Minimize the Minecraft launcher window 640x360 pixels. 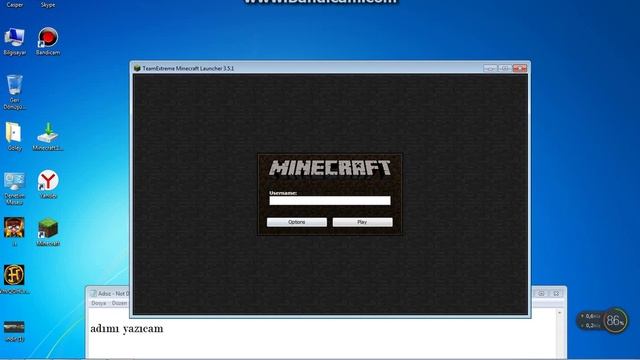pyautogui.click(x=490, y=68)
